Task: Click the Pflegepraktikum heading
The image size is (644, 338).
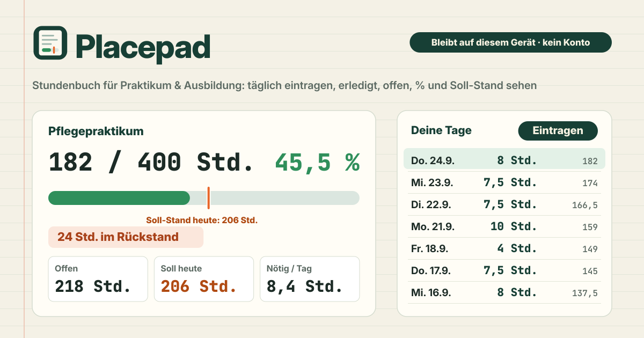Action: coord(96,131)
